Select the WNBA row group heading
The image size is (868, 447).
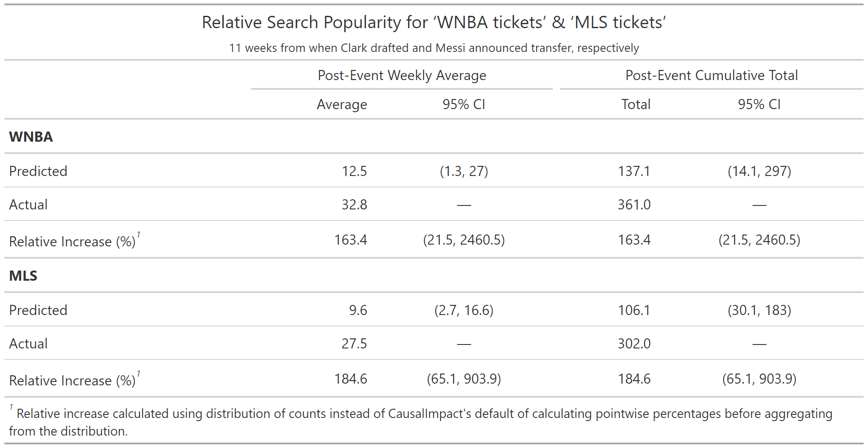31,137
